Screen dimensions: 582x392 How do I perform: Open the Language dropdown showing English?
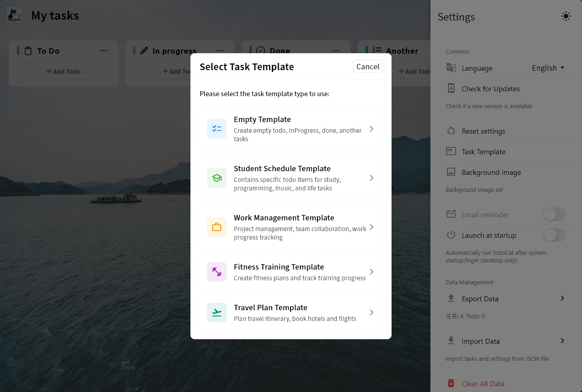(548, 68)
